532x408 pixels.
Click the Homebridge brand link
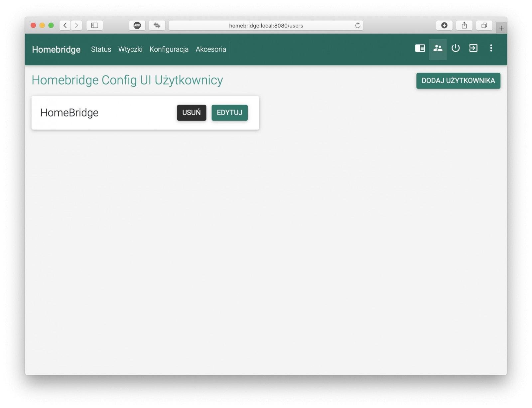click(x=56, y=49)
